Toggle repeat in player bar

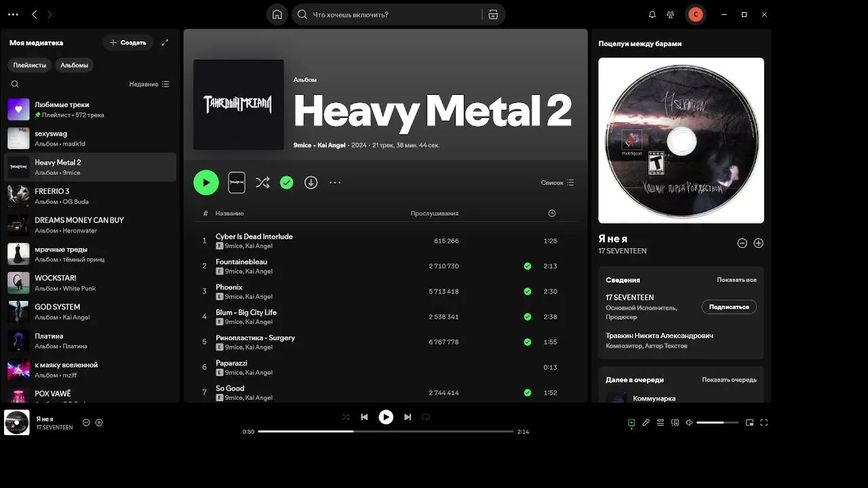pos(426,417)
